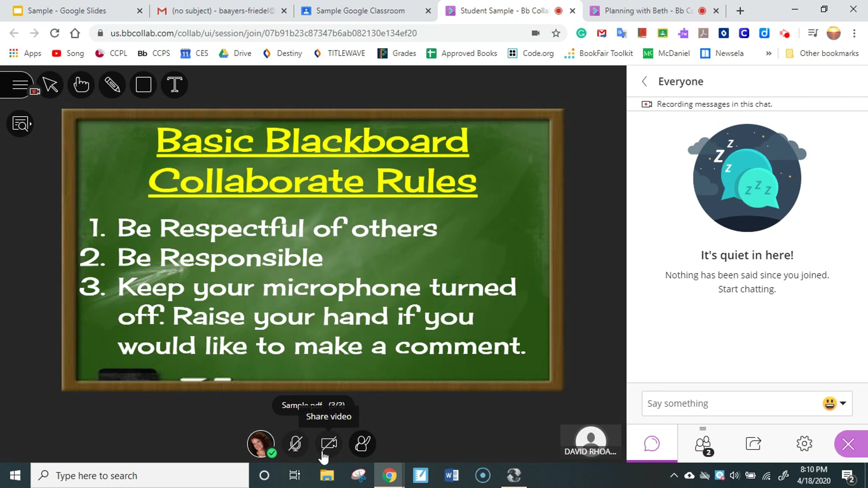The height and width of the screenshot is (488, 868).
Task: Show hidden system tray icons
Action: (674, 475)
